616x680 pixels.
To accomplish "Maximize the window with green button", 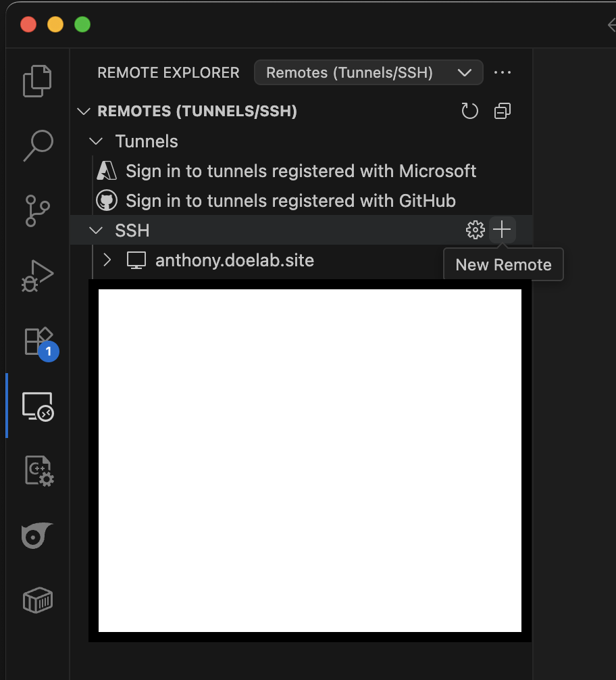I will click(82, 24).
